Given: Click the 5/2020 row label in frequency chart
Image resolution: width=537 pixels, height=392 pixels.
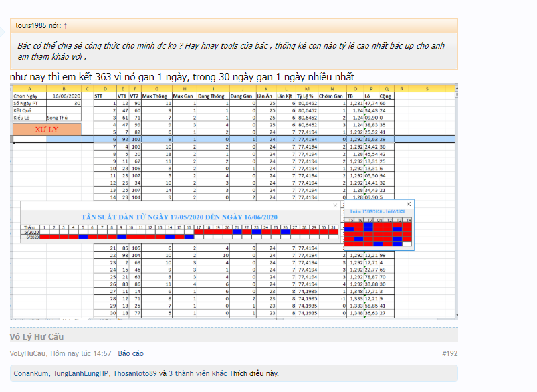Looking at the screenshot, I should coord(30,231).
